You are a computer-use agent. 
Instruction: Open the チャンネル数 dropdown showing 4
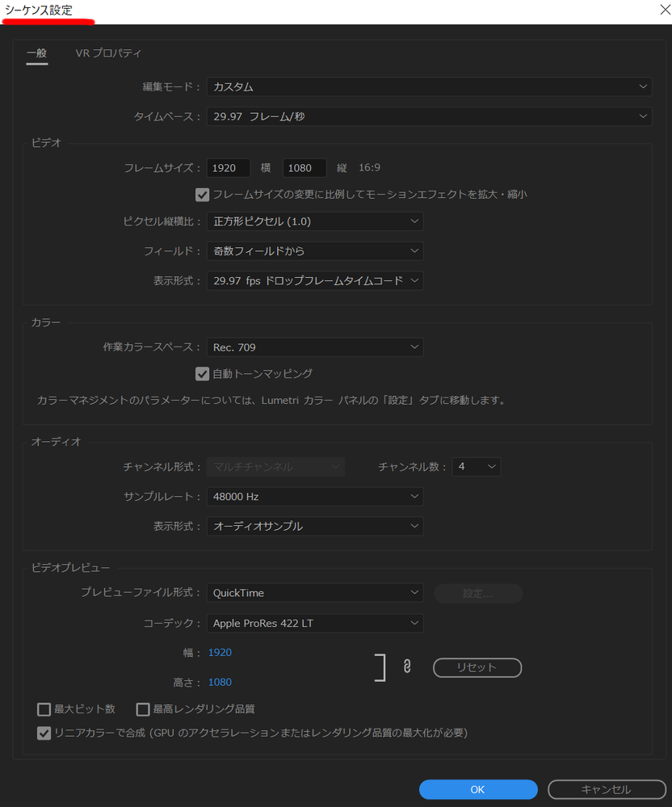coord(476,467)
